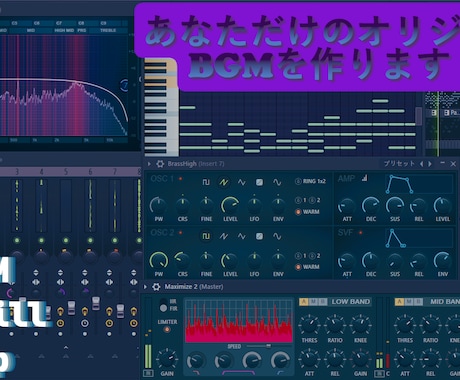The height and width of the screenshot is (380, 460).
Task: Select square waveform for OSC 2
Action: click(206, 236)
